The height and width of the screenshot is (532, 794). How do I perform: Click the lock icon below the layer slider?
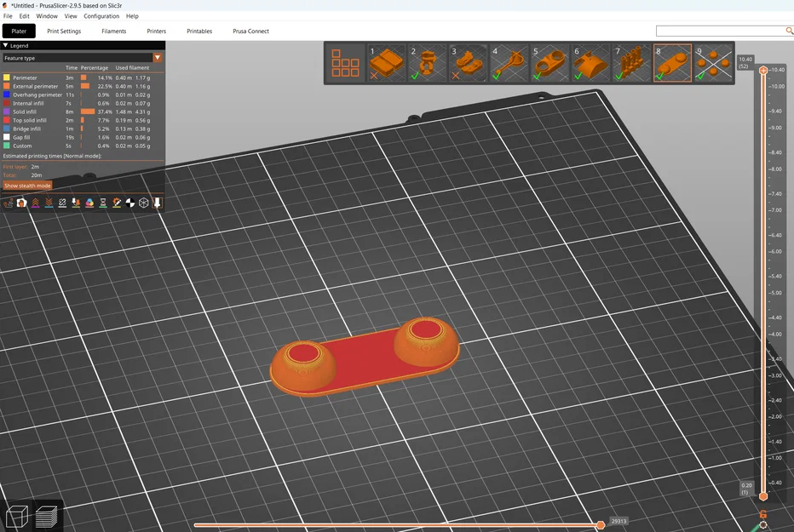(763, 514)
